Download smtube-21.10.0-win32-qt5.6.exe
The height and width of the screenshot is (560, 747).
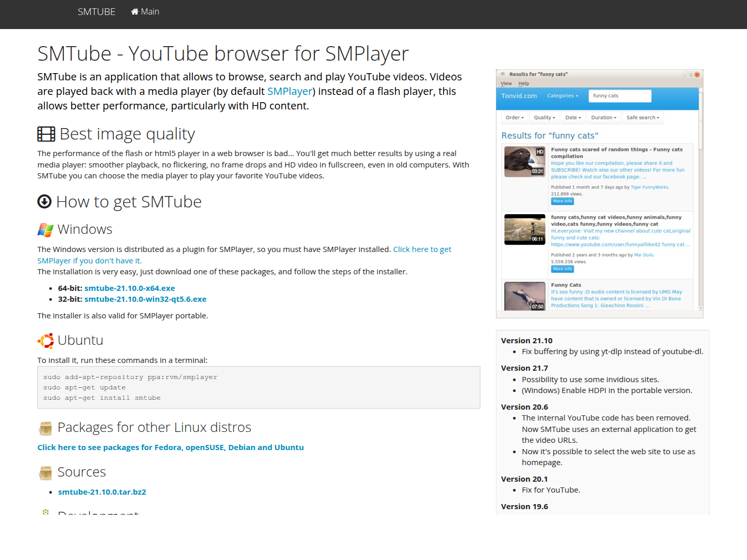pos(145,299)
